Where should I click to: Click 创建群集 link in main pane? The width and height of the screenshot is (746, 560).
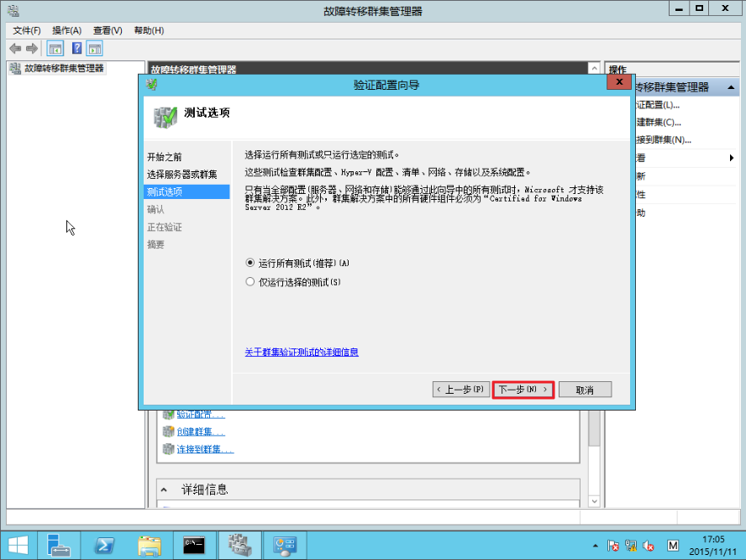(201, 432)
